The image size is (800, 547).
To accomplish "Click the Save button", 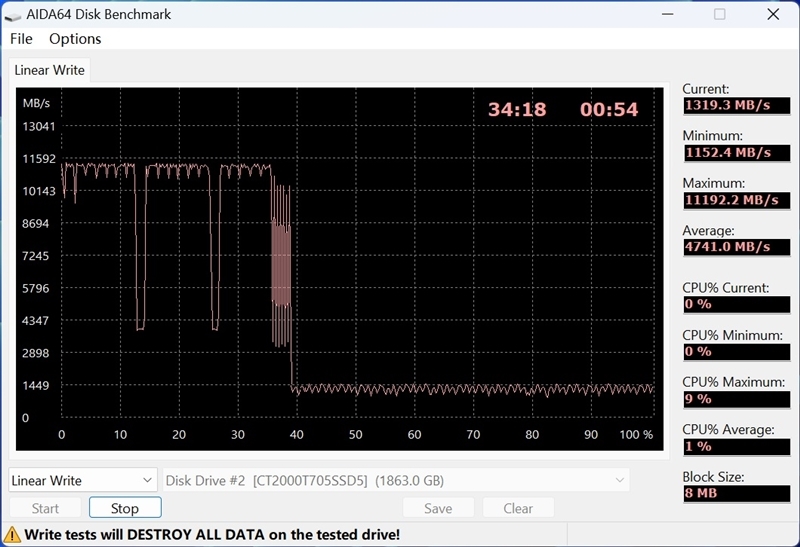I will point(438,508).
